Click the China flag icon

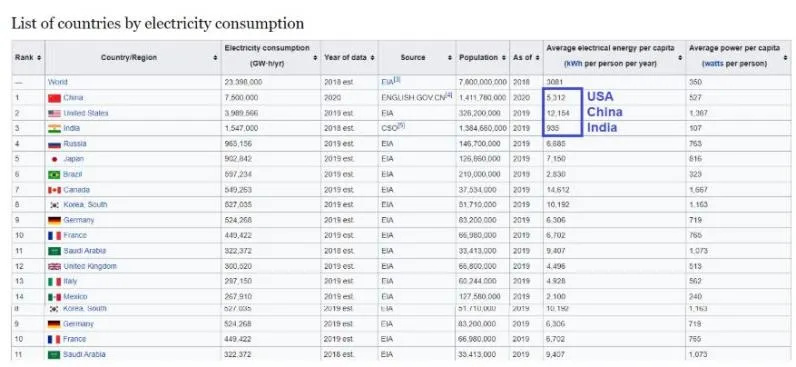[54, 98]
